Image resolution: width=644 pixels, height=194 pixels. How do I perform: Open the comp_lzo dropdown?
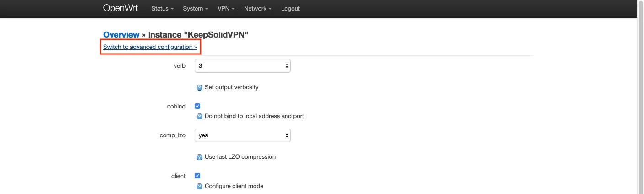pyautogui.click(x=242, y=135)
